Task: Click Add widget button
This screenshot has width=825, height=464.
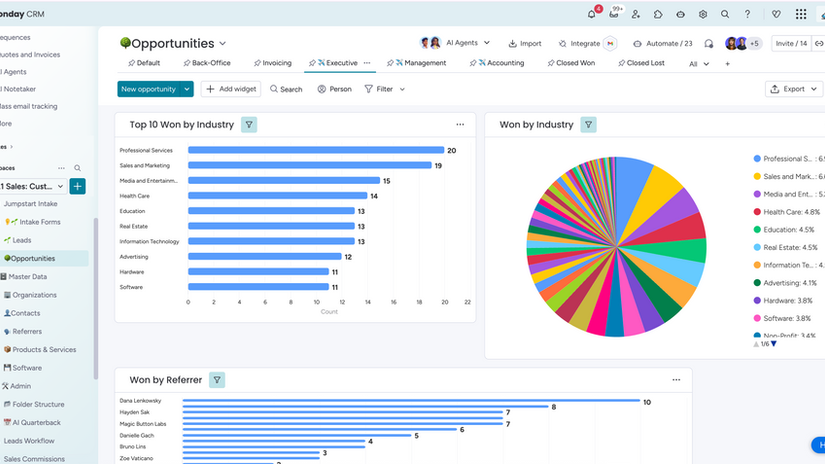Action: coord(230,89)
